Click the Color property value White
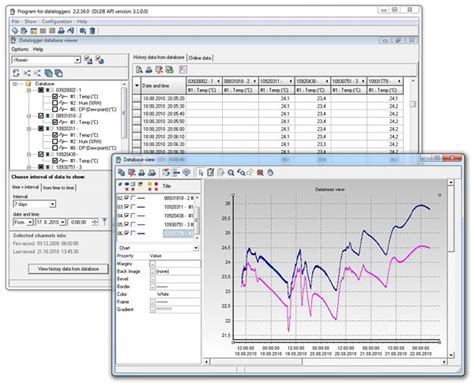 pos(163,294)
